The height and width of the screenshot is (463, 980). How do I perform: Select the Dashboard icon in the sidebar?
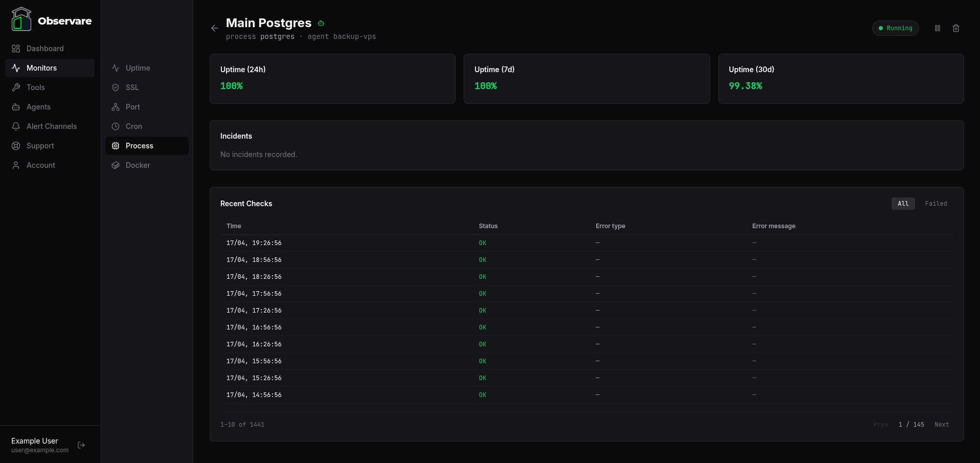(x=16, y=48)
